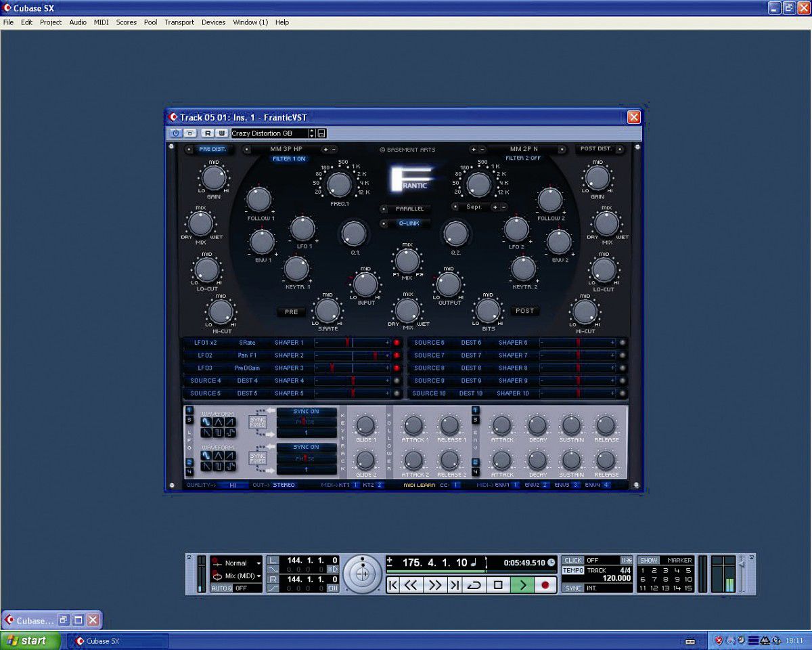
Task: Toggle FILTER 1 ON switch
Action: coord(290,158)
